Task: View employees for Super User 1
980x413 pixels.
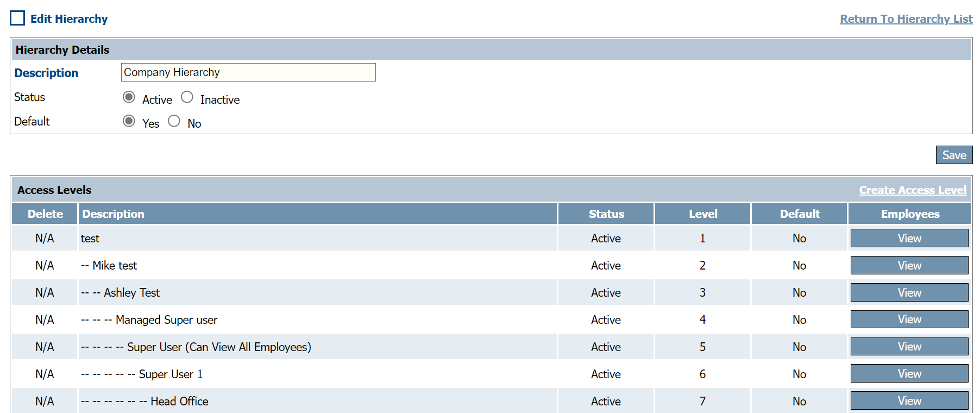Action: click(x=909, y=374)
